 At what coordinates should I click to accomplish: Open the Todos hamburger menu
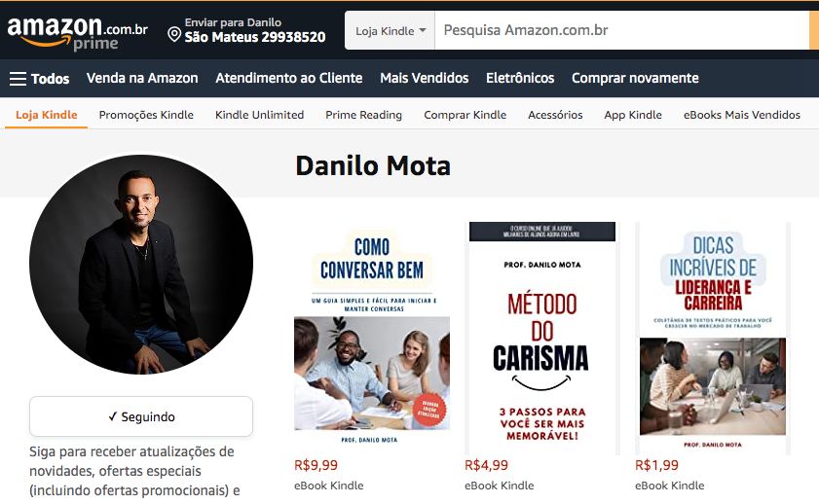pos(40,78)
